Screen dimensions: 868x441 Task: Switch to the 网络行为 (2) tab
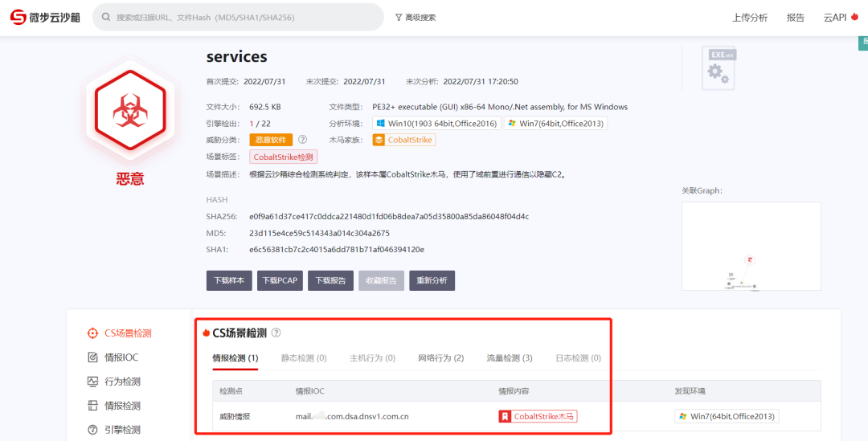point(441,358)
